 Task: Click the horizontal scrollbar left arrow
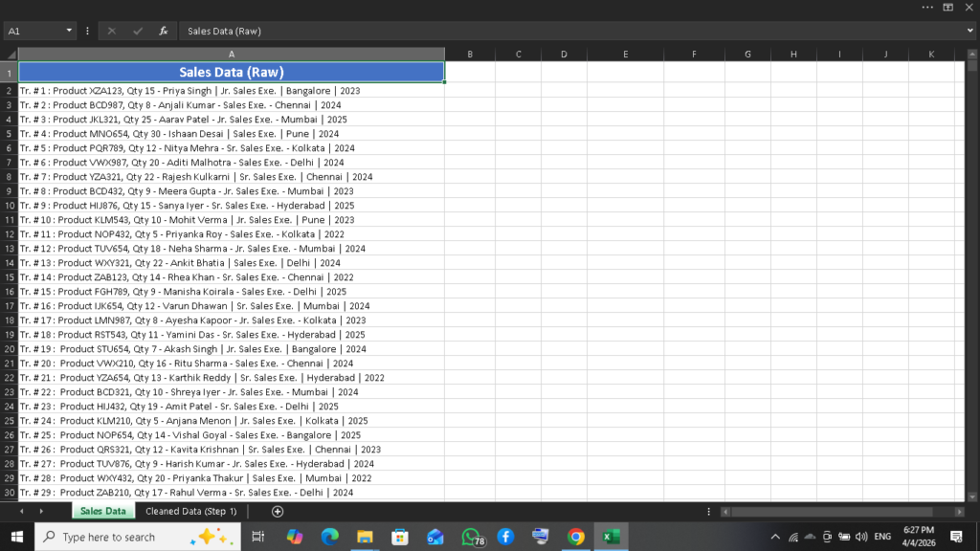tap(725, 512)
